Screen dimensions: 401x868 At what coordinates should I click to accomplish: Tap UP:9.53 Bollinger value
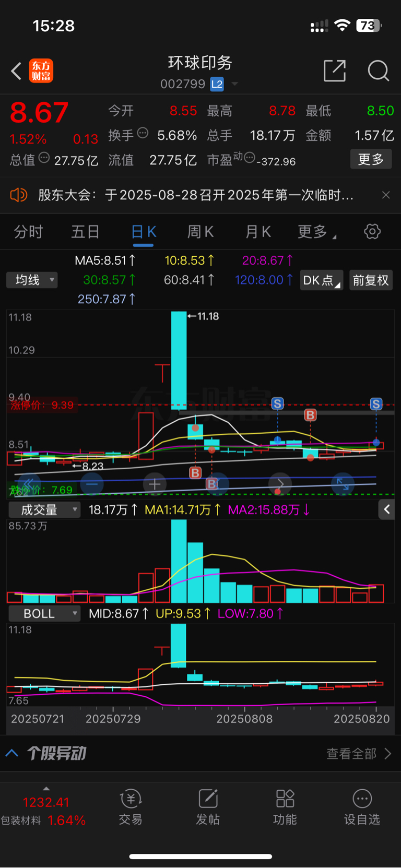coord(183,614)
